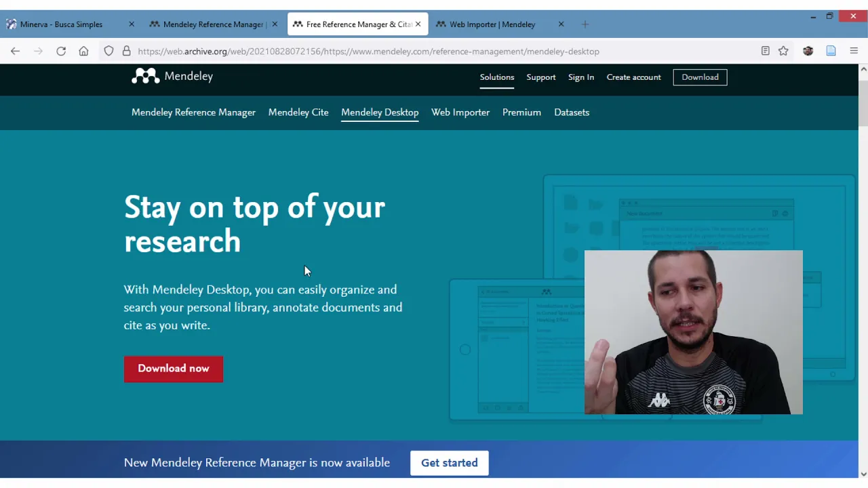Click the scrollbar up arrow
Viewport: 868px width, 488px height.
pos(863,69)
